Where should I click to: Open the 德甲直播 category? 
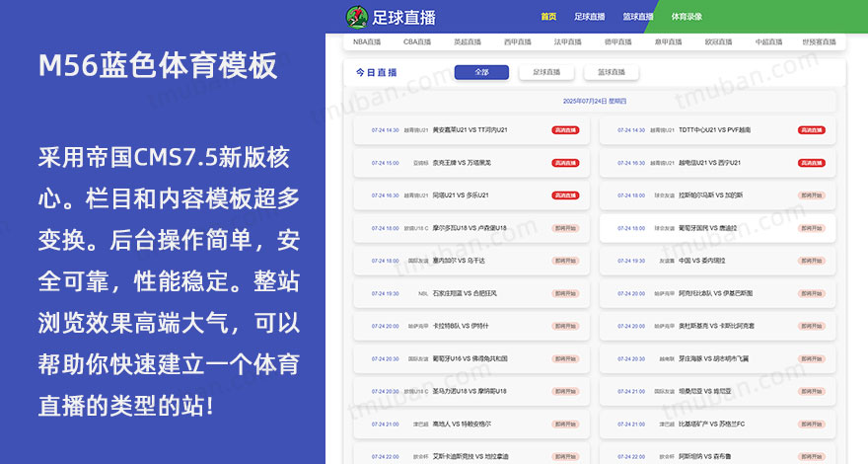(617, 41)
